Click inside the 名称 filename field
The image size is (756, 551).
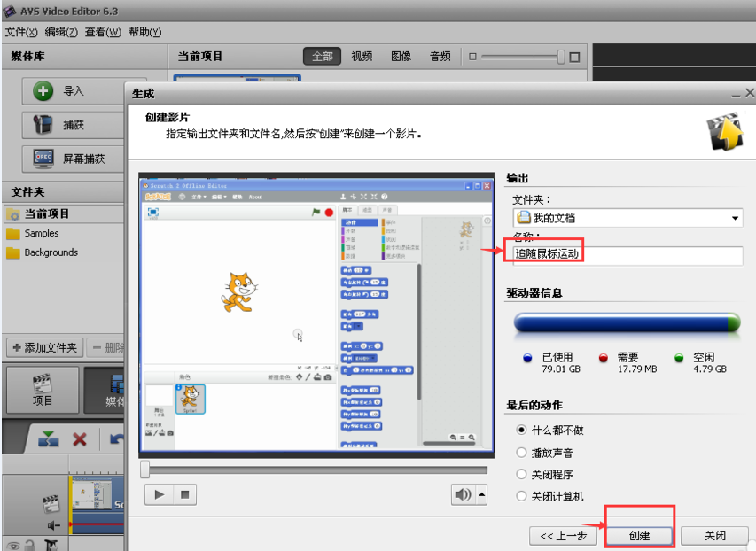pyautogui.click(x=623, y=256)
